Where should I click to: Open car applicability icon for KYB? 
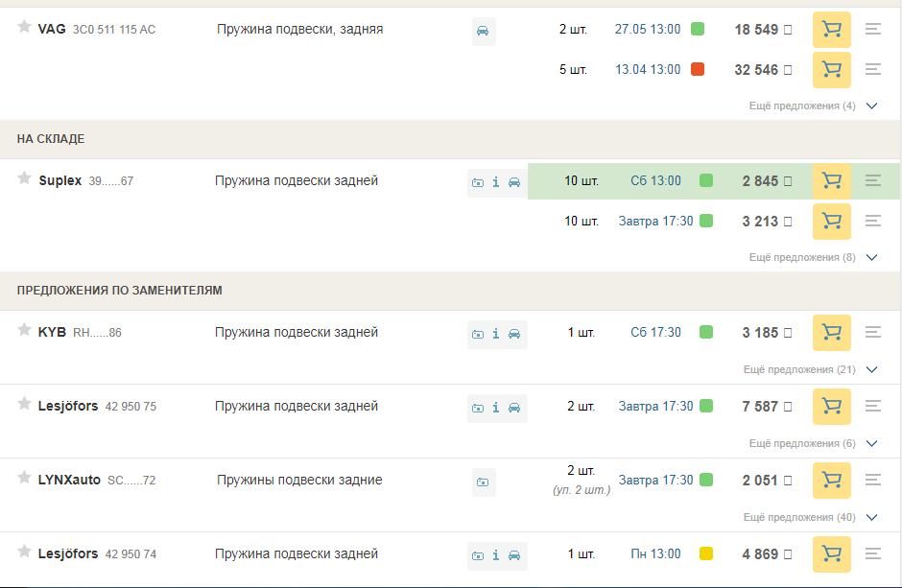(514, 334)
